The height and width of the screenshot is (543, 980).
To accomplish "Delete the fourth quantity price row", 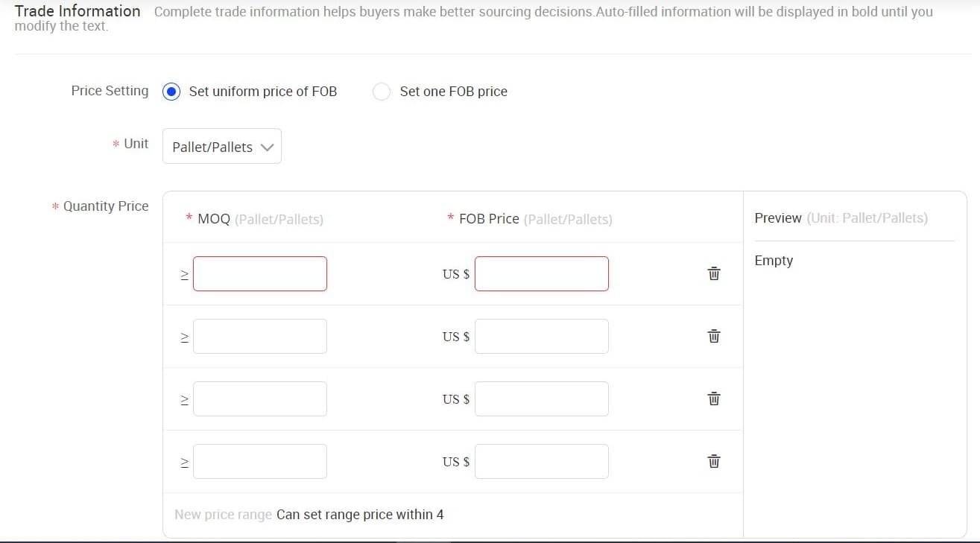I will coord(713,461).
